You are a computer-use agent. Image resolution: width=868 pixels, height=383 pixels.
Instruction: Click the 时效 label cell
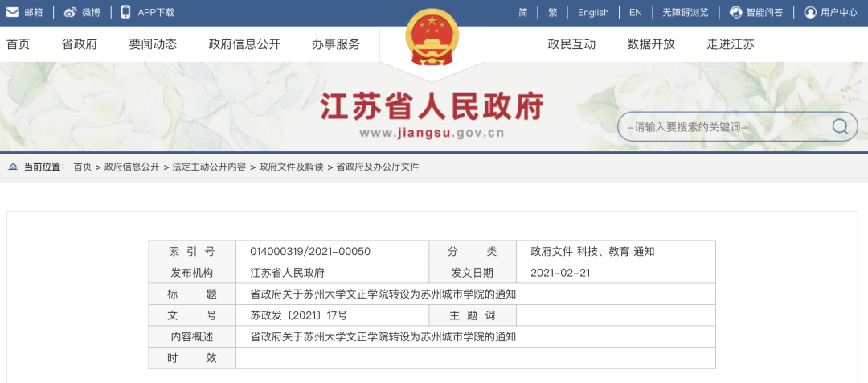point(192,358)
